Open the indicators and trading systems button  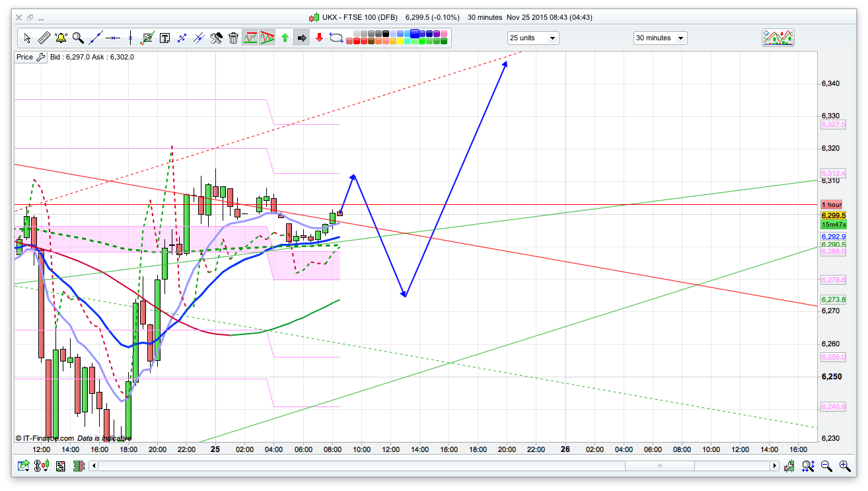(778, 38)
